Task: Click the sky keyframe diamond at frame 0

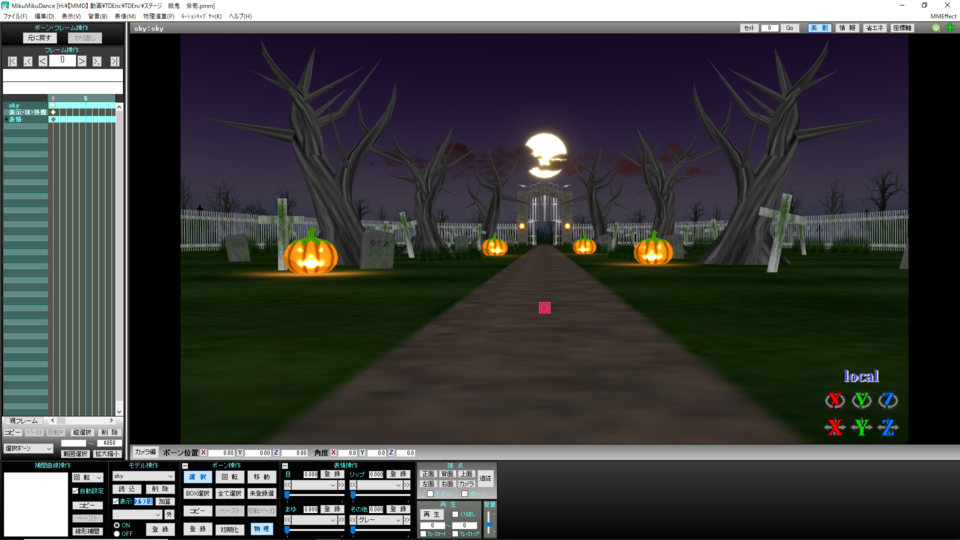Action: 53,105
